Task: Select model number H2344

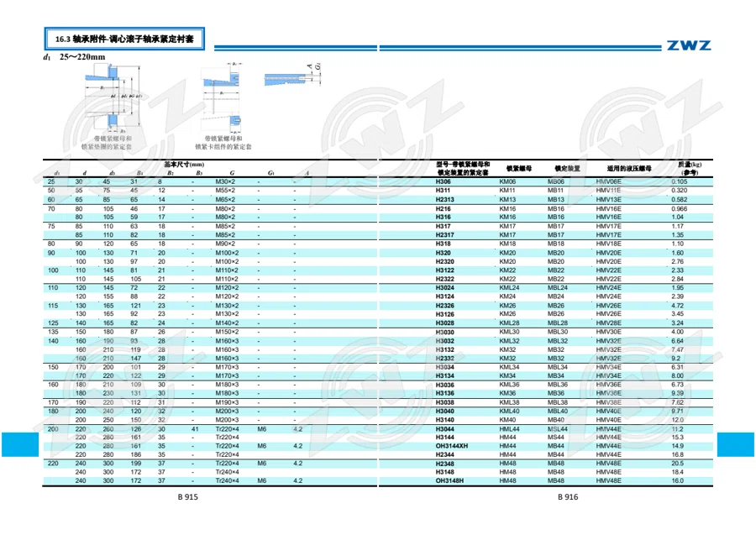Action: (444, 454)
